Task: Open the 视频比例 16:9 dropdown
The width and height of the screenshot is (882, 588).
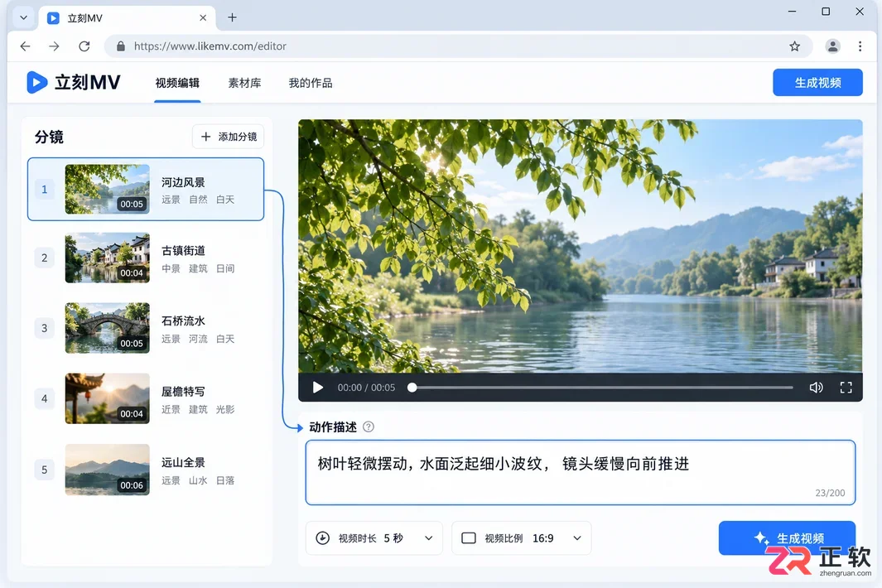Action: 522,538
